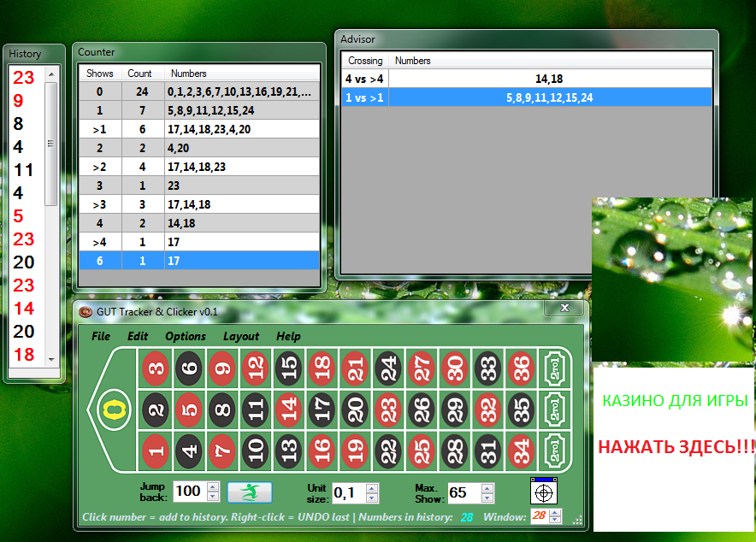Click red number 9 on roulette table
Viewport: 756px width, 542px height.
click(221, 368)
